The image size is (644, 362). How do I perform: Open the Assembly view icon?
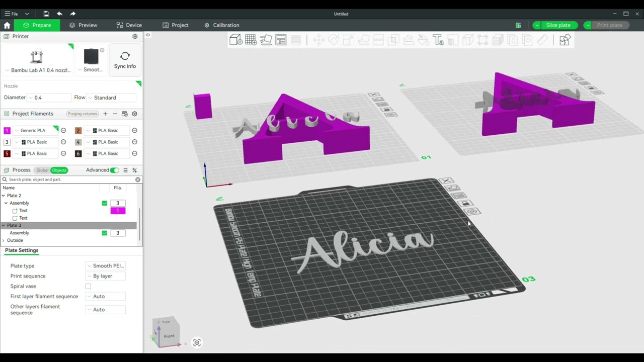(x=565, y=40)
